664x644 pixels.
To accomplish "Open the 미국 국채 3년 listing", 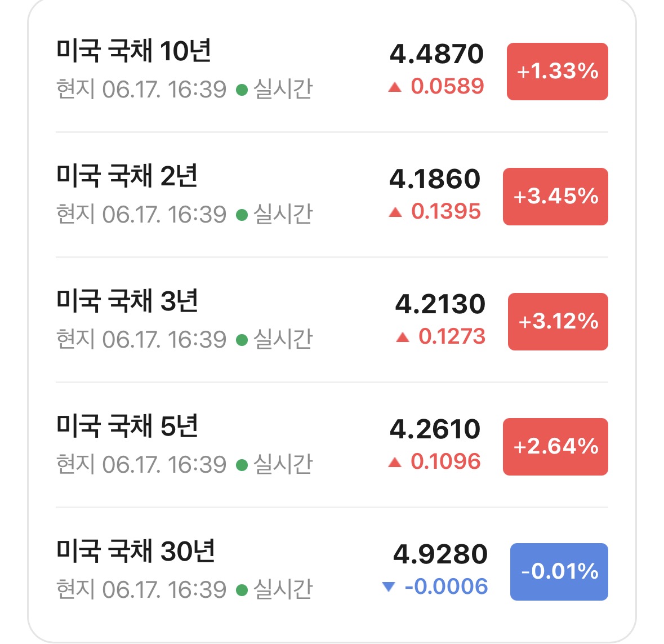I will (127, 301).
